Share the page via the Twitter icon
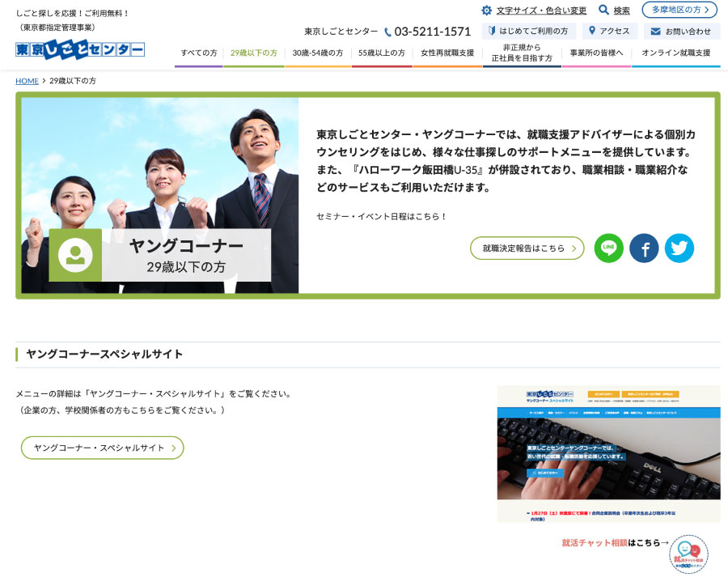 pyautogui.click(x=679, y=248)
